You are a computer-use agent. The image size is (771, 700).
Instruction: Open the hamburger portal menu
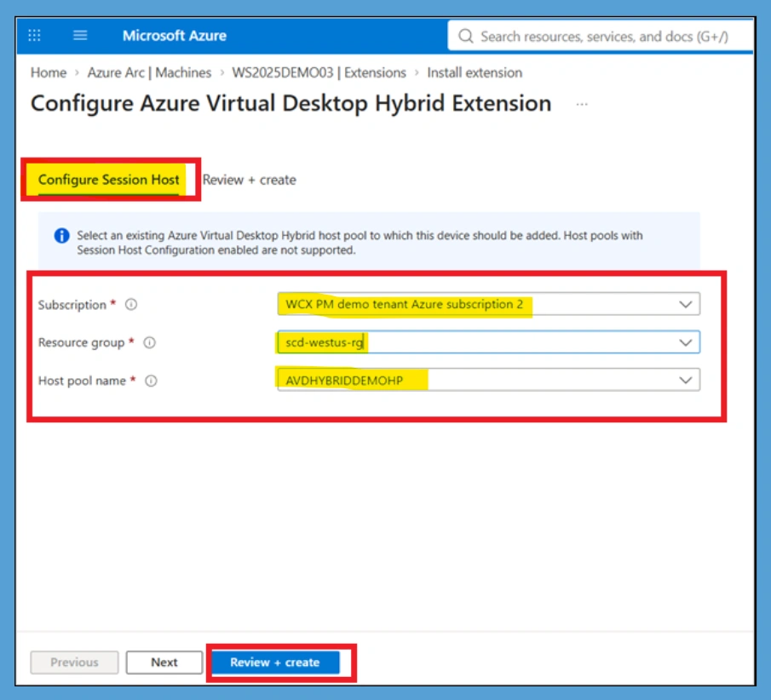80,36
